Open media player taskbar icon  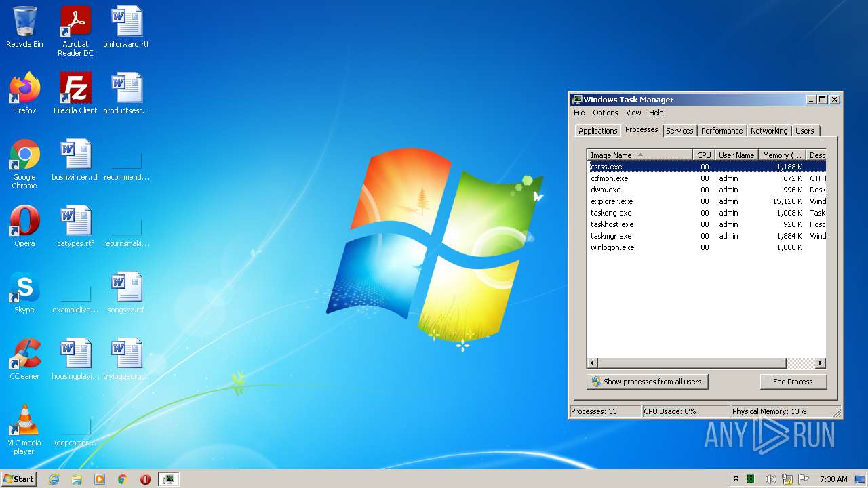click(x=100, y=479)
